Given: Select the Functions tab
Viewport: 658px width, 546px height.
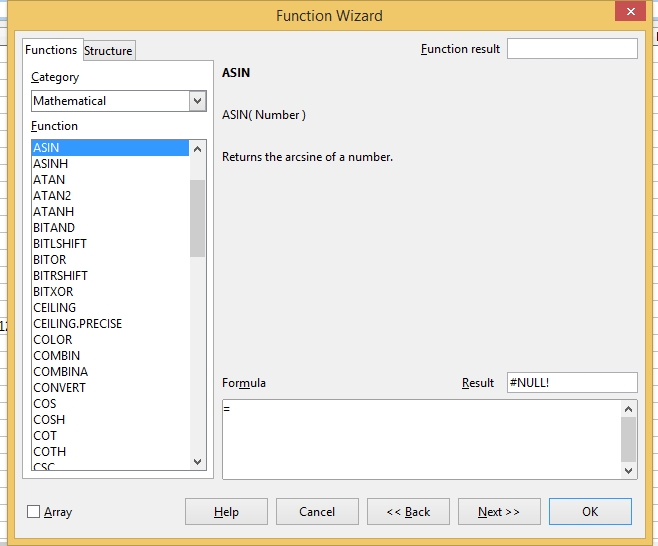Looking at the screenshot, I should [51, 50].
